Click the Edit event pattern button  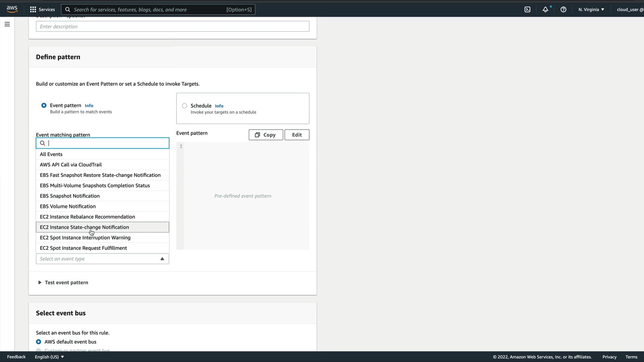click(297, 135)
